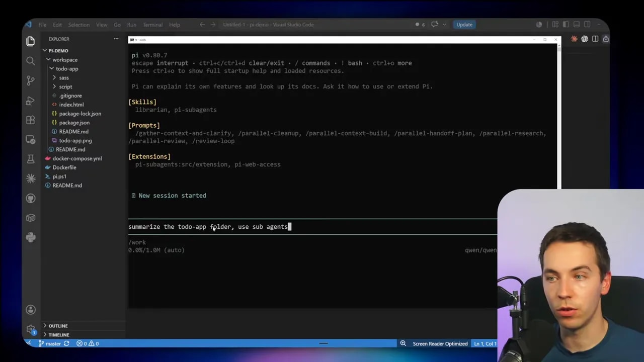Click the lock icon in editor actions
Image resolution: width=644 pixels, height=362 pixels.
coord(606,39)
